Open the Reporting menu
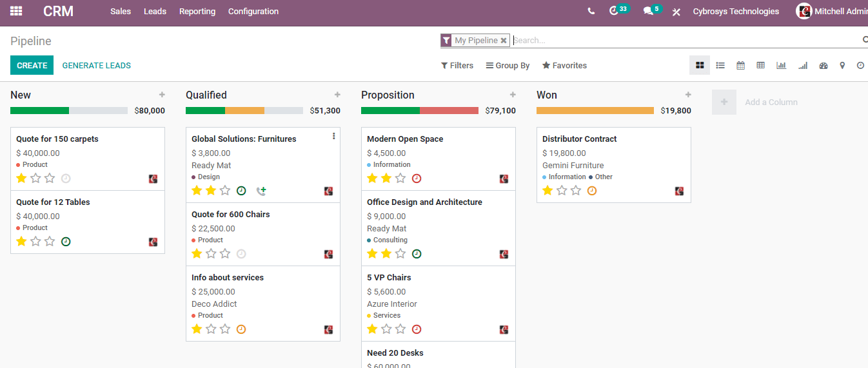Screen dimensions: 868x368 pos(197,12)
